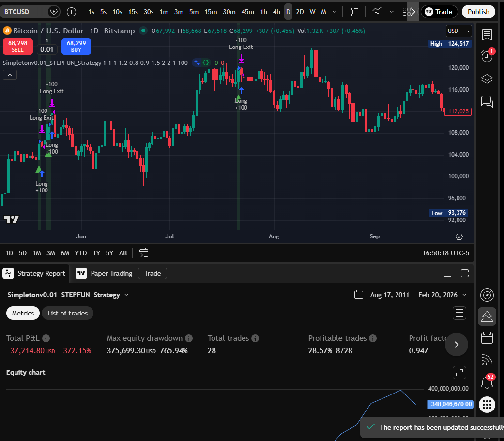Image resolution: width=504 pixels, height=441 pixels.
Task: Expand the Aug 17, 2011 date range dropdown
Action: [412, 294]
